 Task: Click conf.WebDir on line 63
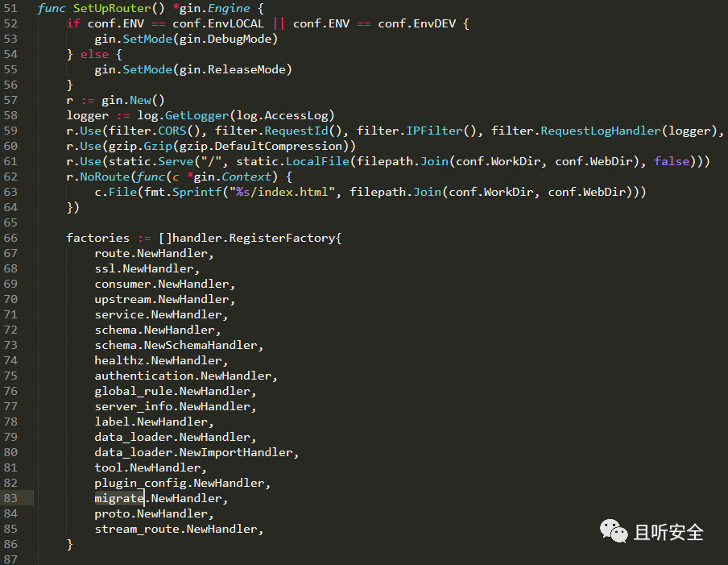pyautogui.click(x=586, y=193)
